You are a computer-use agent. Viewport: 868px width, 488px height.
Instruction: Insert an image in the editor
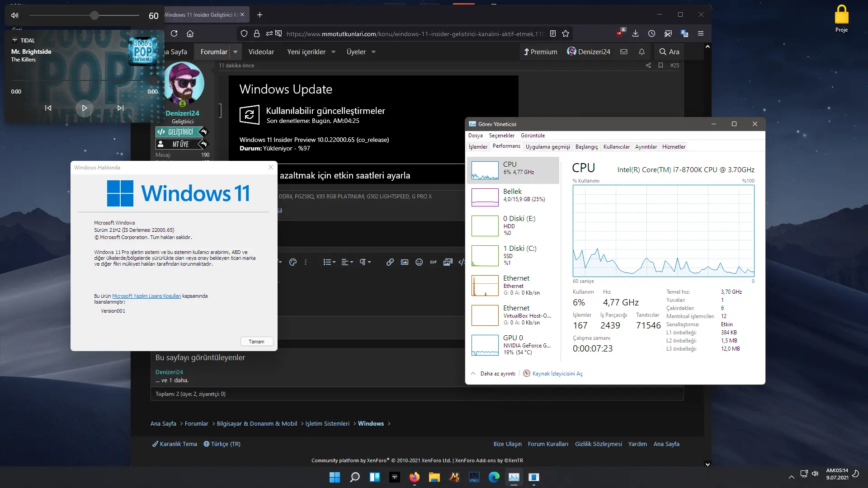pos(405,262)
